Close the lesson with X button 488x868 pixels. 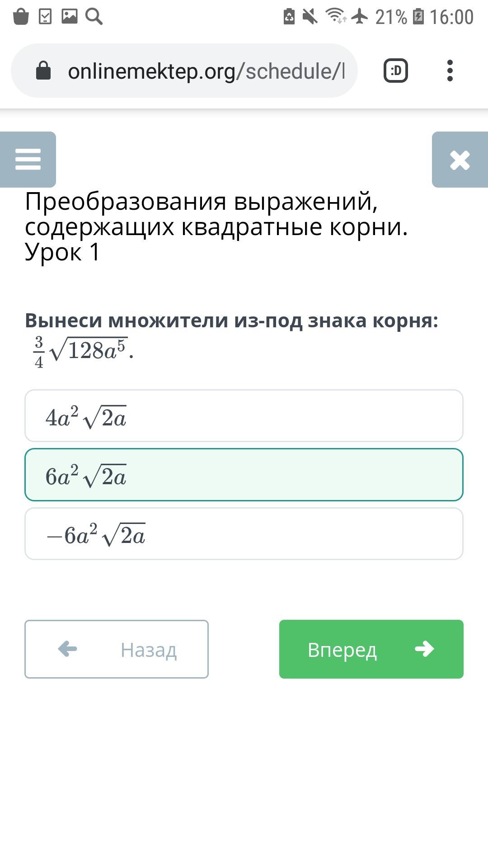(460, 160)
